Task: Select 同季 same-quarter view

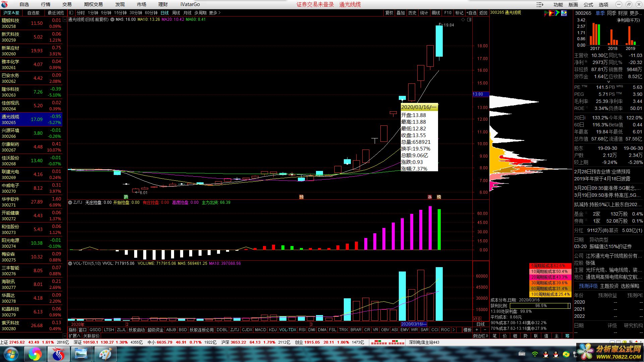Action: point(611,13)
